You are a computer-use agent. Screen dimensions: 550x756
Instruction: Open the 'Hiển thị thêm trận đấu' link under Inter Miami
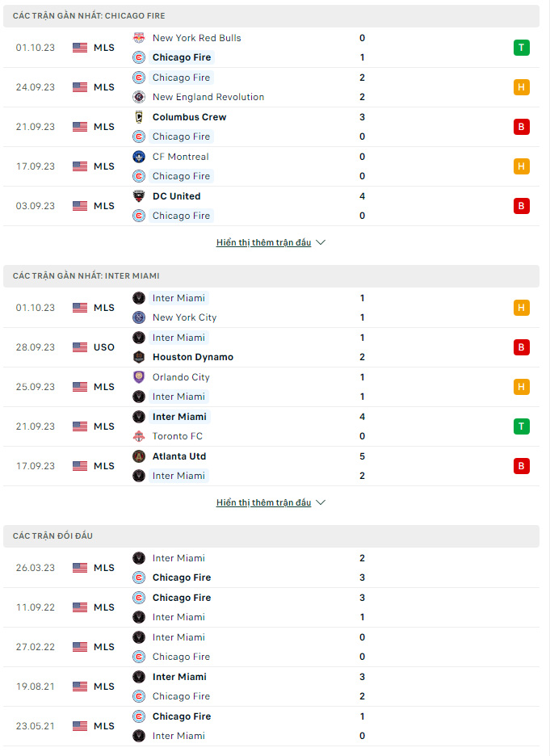coord(263,503)
